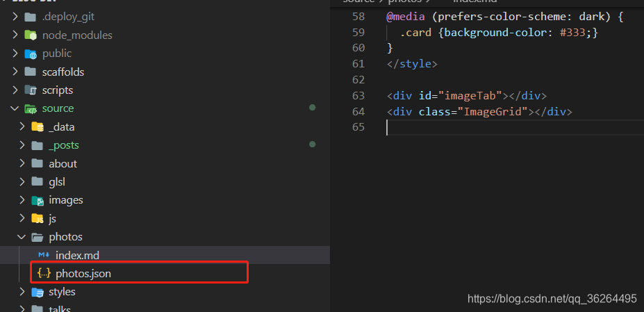The image size is (644, 312).
Task: Collapse the source folder chevron
Action: (15, 108)
